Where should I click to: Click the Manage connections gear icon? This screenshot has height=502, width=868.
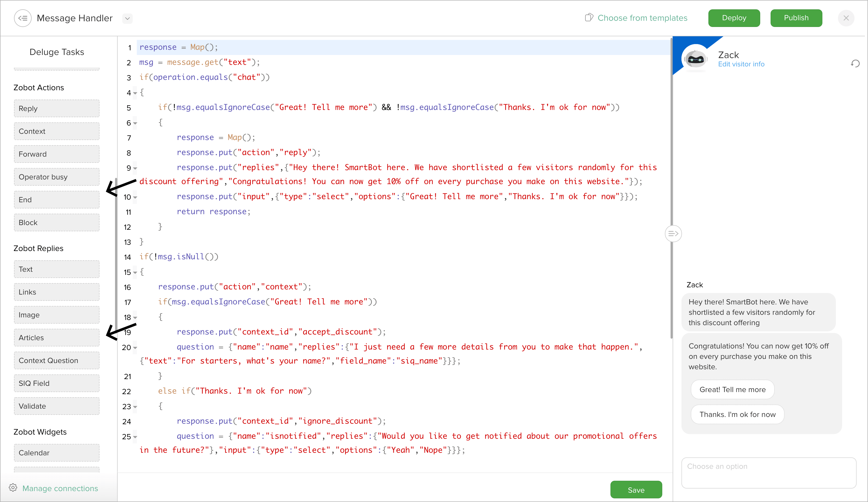pyautogui.click(x=13, y=487)
